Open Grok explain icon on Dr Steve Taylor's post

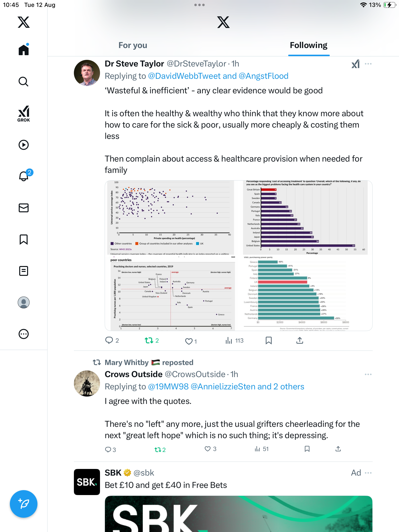pyautogui.click(x=355, y=64)
